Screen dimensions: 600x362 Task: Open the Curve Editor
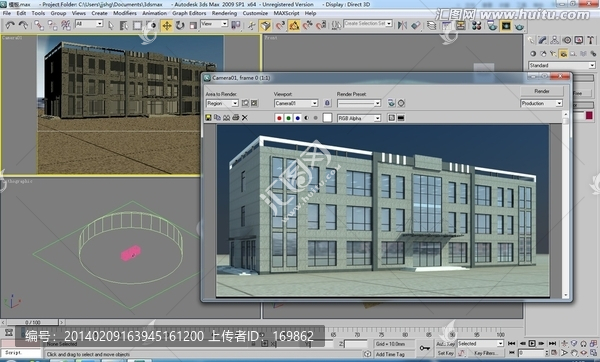click(x=447, y=26)
